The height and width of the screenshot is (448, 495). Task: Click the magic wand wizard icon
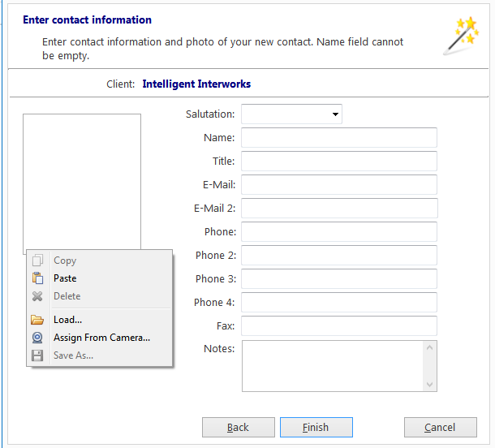click(462, 36)
